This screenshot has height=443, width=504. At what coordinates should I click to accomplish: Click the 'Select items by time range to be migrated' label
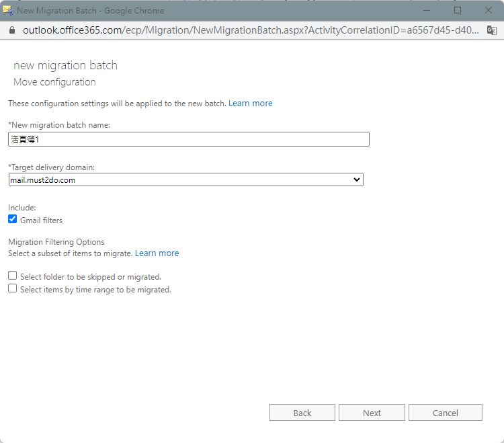pyautogui.click(x=95, y=290)
